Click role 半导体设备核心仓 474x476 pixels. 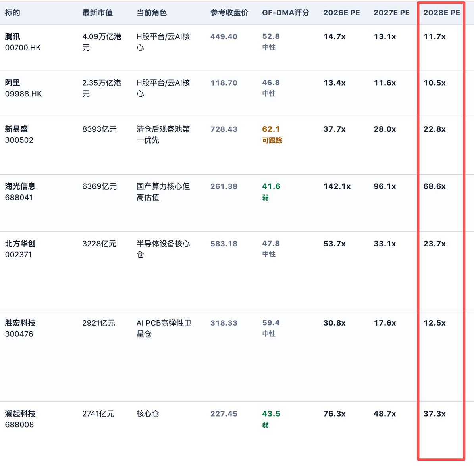[163, 249]
